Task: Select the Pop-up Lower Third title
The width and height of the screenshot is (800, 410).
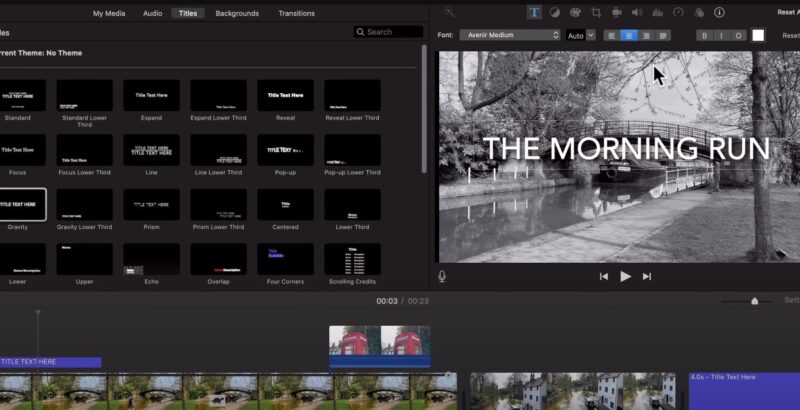Action: 352,150
